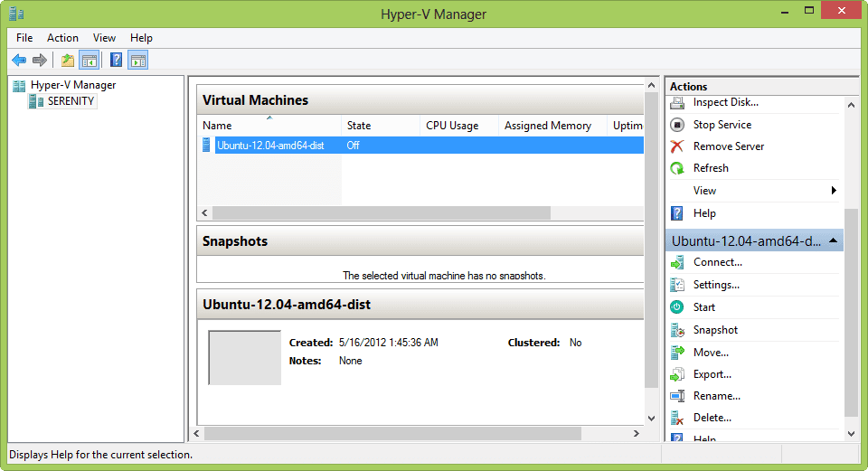
Task: Expand the View submenu arrow in Actions
Action: (x=834, y=191)
